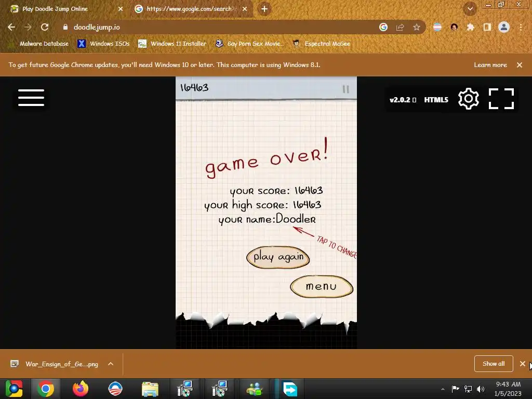Go back with the browser back arrow
The image size is (532, 399).
point(11,27)
